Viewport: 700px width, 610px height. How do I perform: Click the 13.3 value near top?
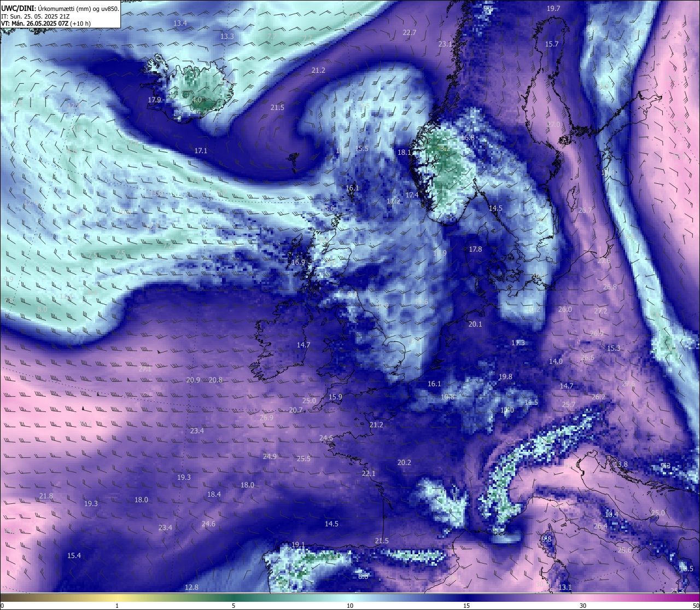[x=227, y=37]
